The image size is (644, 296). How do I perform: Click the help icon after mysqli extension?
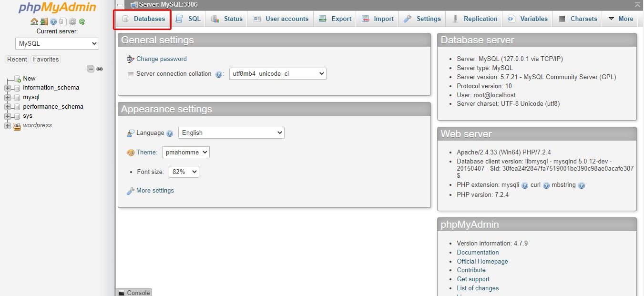[525, 185]
